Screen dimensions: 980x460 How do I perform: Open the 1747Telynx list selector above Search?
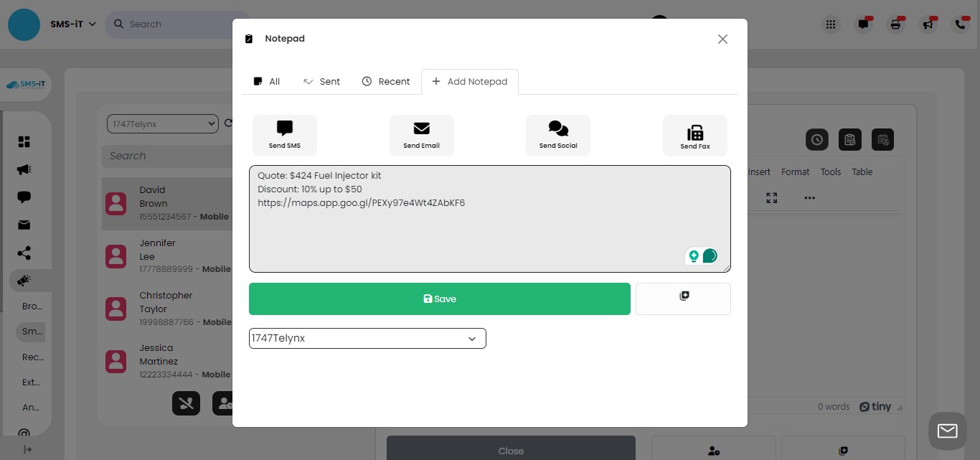pos(162,123)
